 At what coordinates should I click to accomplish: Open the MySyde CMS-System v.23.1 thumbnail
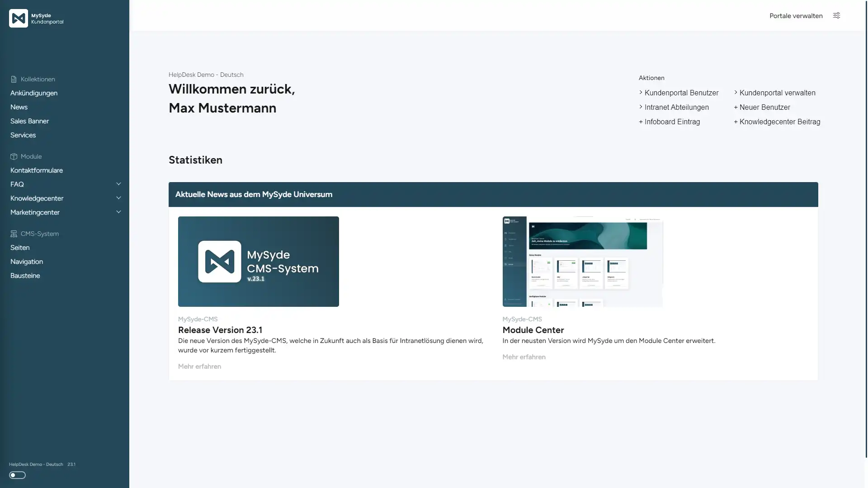[x=259, y=262]
